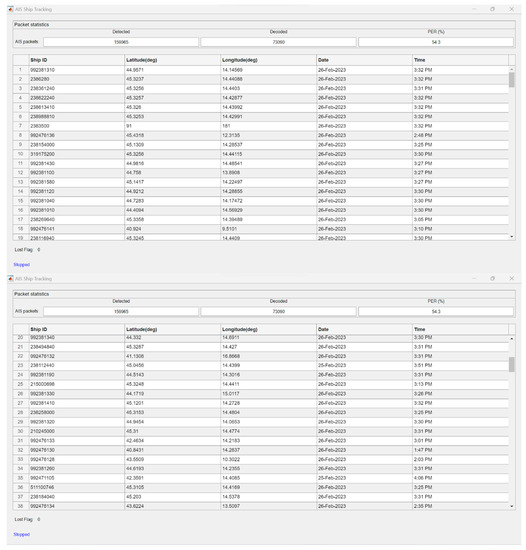The height and width of the screenshot is (550, 526).
Task: Select ship ID 210245000 in row 30
Action: point(76,431)
